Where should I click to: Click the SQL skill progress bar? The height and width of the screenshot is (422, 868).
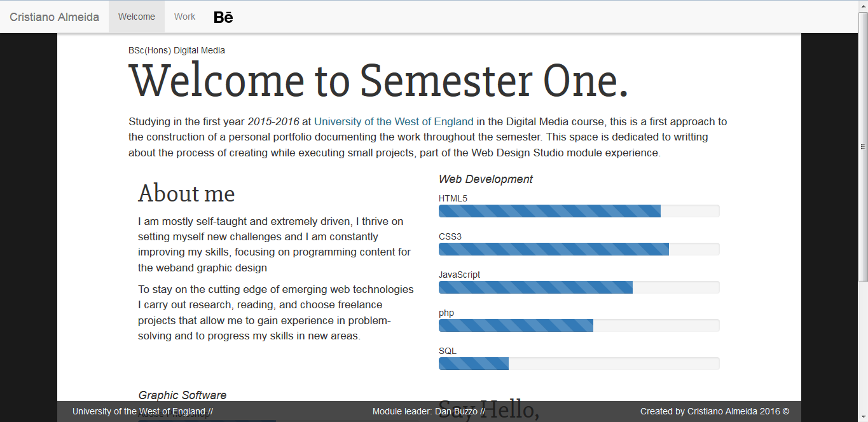[579, 364]
